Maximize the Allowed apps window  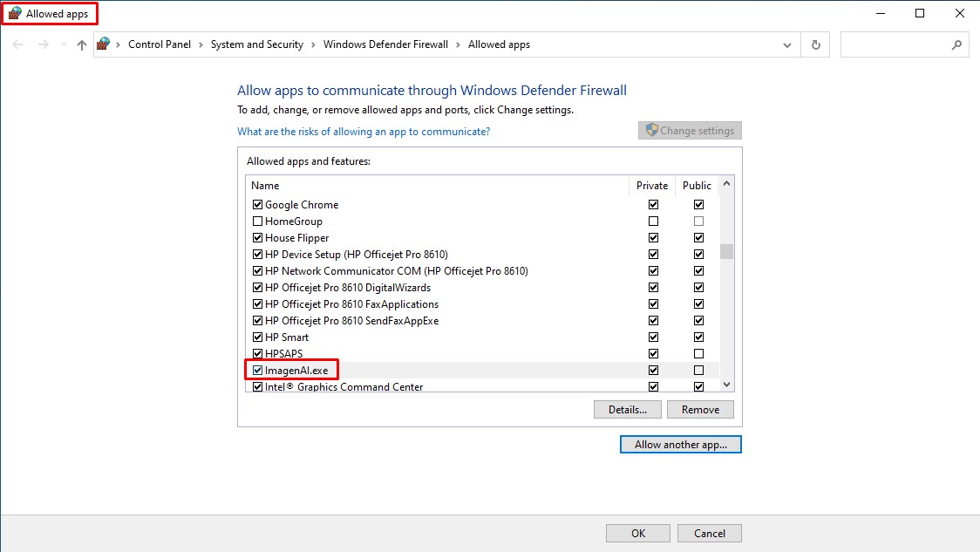pos(920,13)
